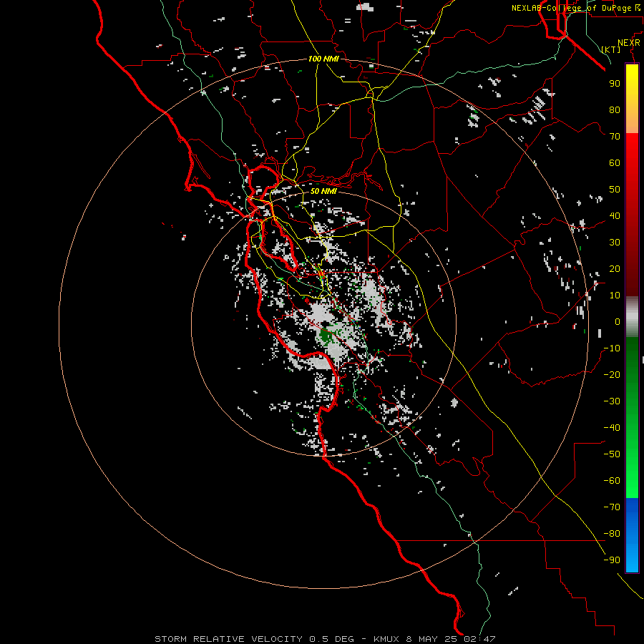Click the -40 scale label
Screen dimensions: 644x644
(612, 428)
